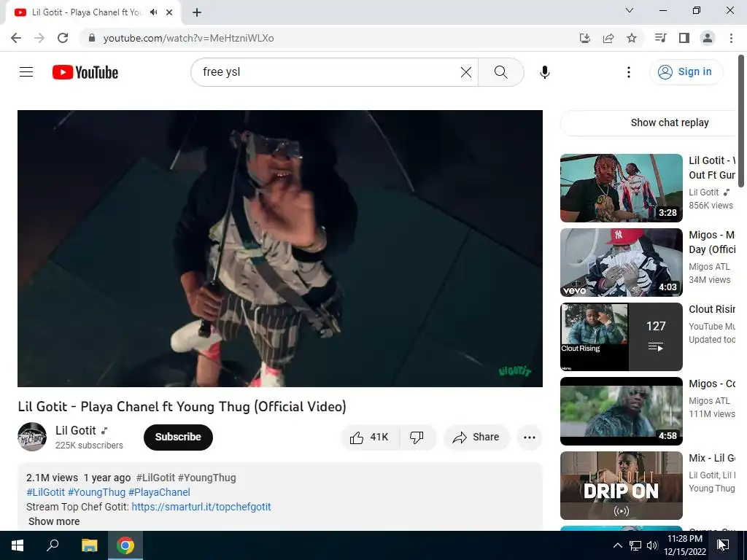Start voice search with microphone
This screenshot has height=560, width=747.
pos(544,72)
